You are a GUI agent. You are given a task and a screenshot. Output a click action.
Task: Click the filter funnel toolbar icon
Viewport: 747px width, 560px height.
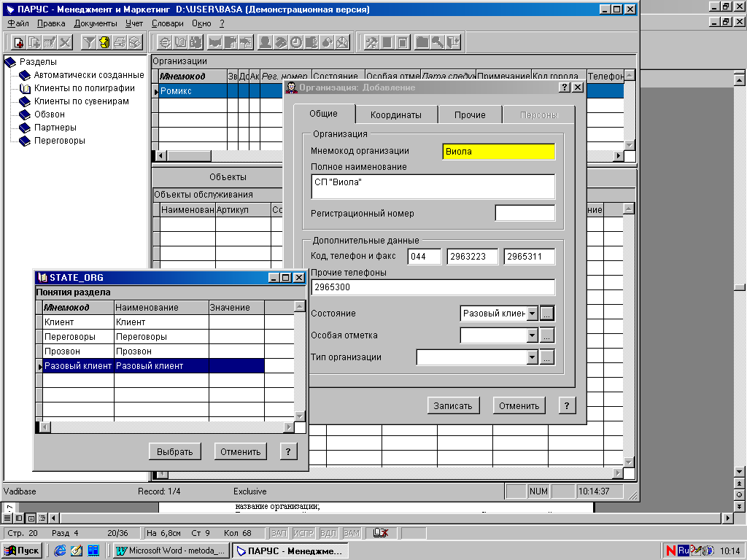point(88,43)
